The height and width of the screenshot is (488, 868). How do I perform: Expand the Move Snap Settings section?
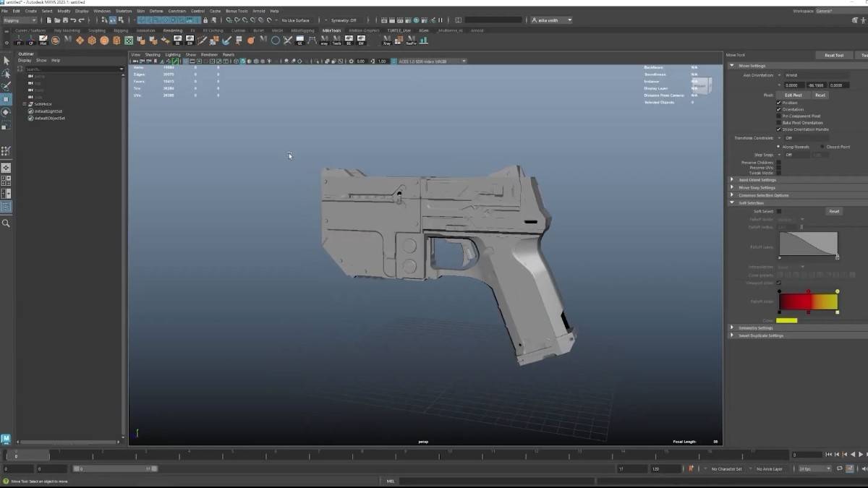(732, 187)
